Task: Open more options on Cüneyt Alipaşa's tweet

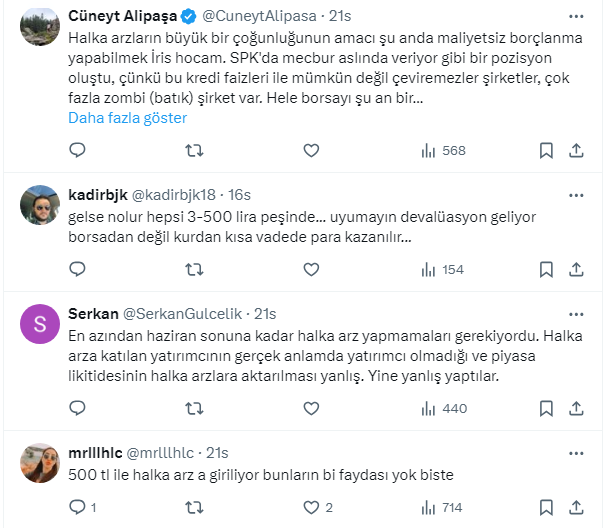Action: (x=576, y=17)
